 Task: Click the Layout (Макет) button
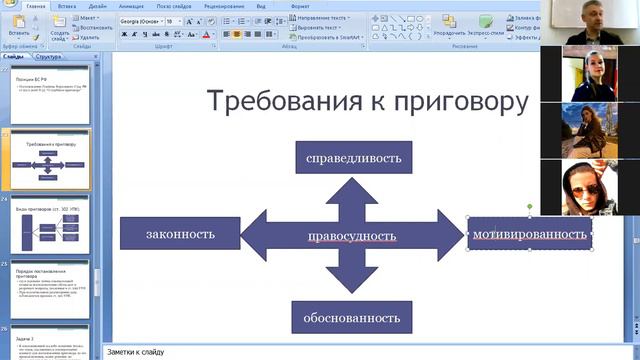pos(86,18)
